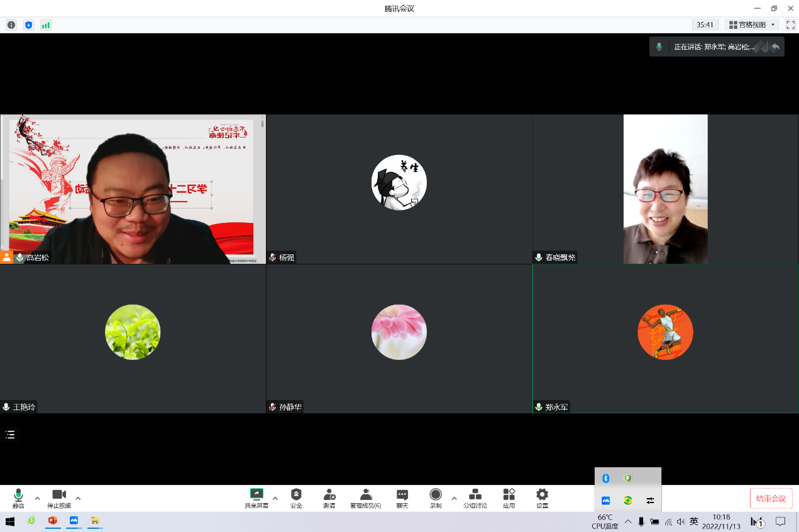Click the red 结束会议 button
799x532 pixels.
coord(771,499)
